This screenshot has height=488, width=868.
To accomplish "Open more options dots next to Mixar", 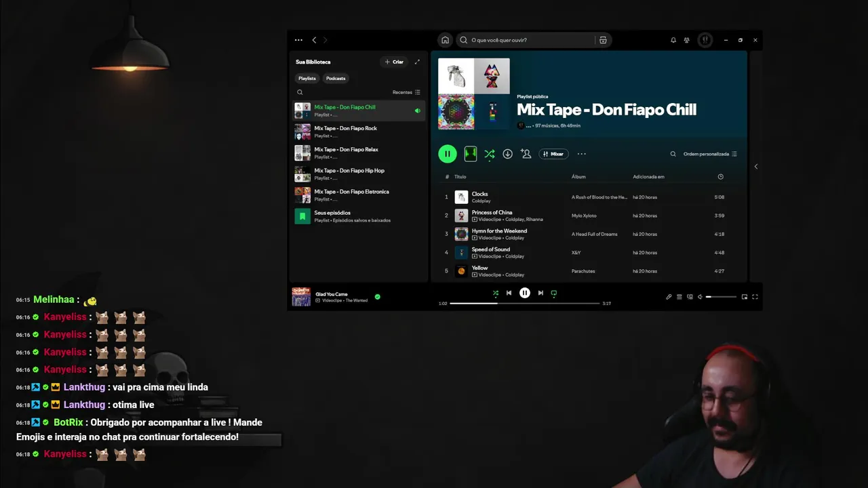I will pyautogui.click(x=581, y=154).
